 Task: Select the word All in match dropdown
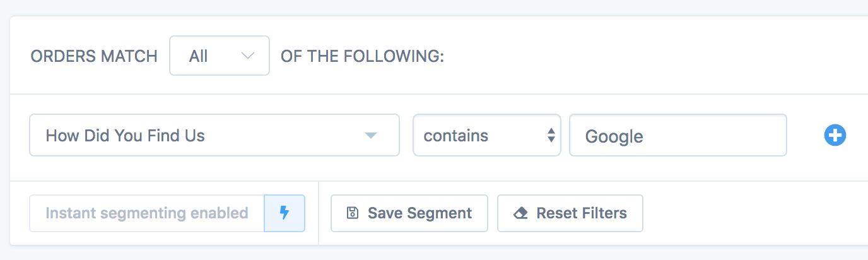click(x=198, y=56)
